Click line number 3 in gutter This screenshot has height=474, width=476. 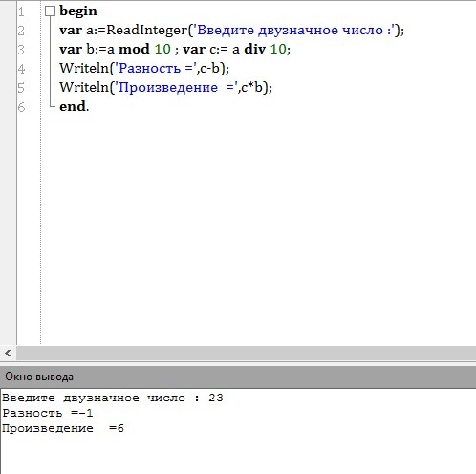pyautogui.click(x=21, y=50)
